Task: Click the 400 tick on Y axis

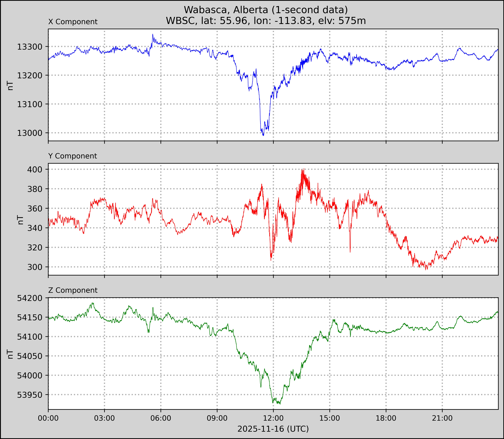Action: tap(35, 169)
